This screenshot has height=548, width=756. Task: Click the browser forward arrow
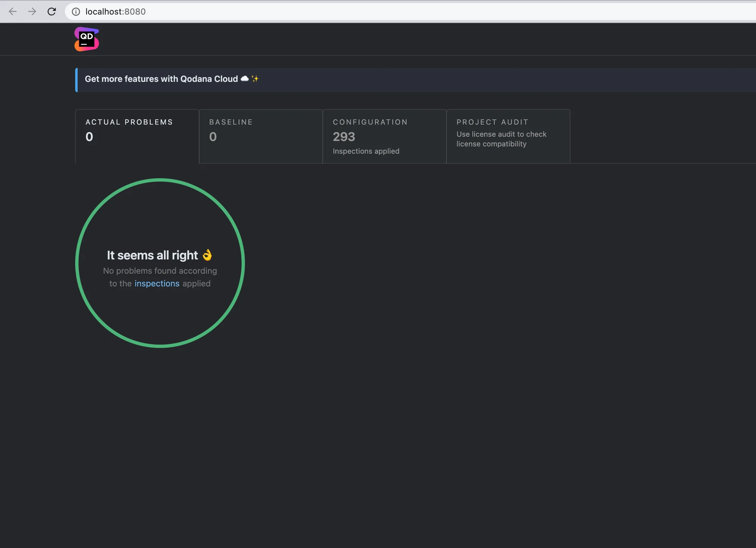(32, 12)
